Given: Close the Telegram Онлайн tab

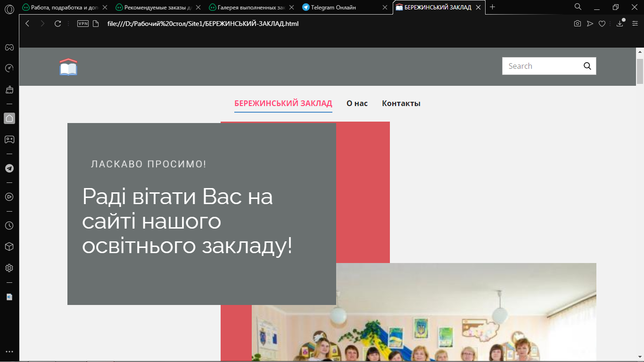Looking at the screenshot, I should pos(385,8).
